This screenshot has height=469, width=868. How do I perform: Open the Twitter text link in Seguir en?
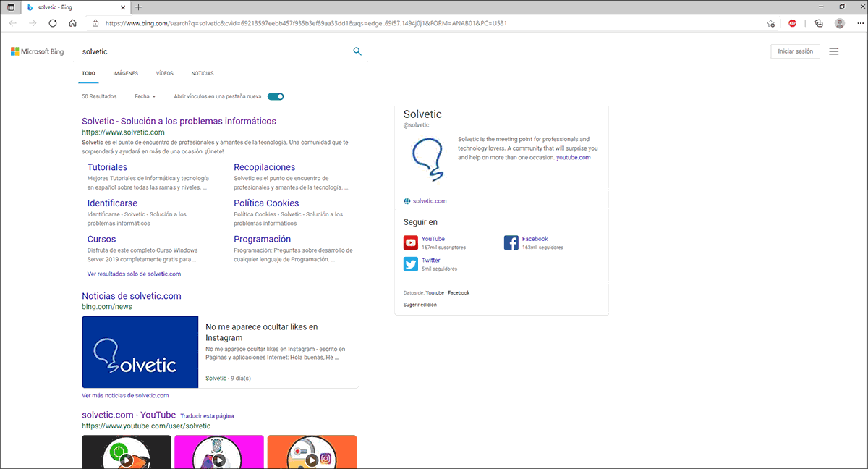431,260
